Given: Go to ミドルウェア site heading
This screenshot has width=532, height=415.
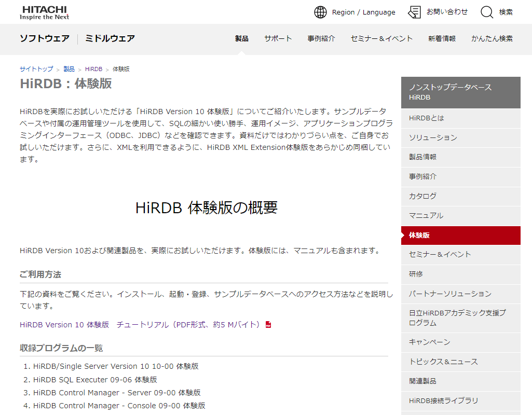Looking at the screenshot, I should click(x=110, y=38).
